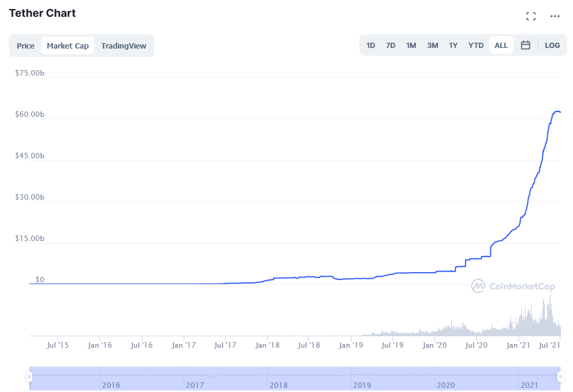The width and height of the screenshot is (573, 392).
Task: Open the TradingView tab
Action: tap(124, 46)
